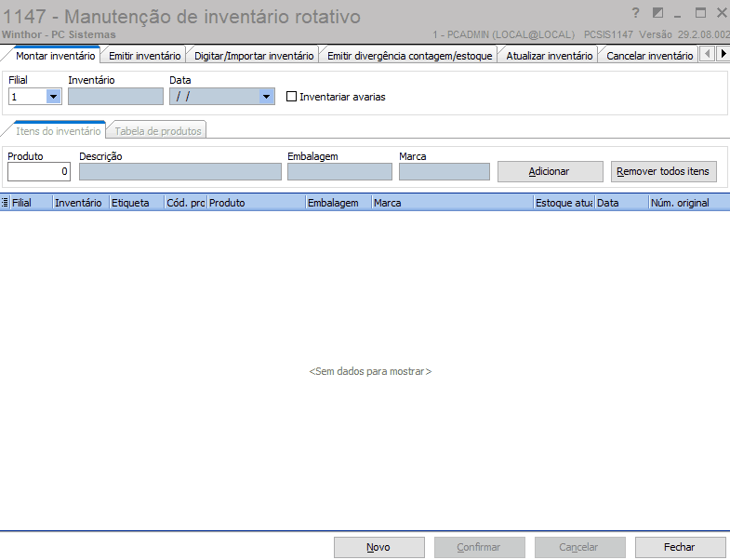
Task: Click into the Produto code field
Action: 39,171
